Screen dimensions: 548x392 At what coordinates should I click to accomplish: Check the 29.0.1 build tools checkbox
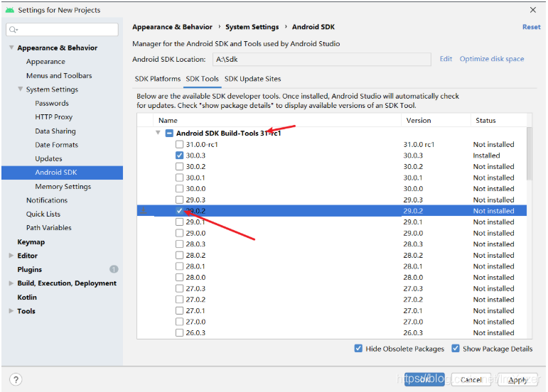tap(179, 222)
